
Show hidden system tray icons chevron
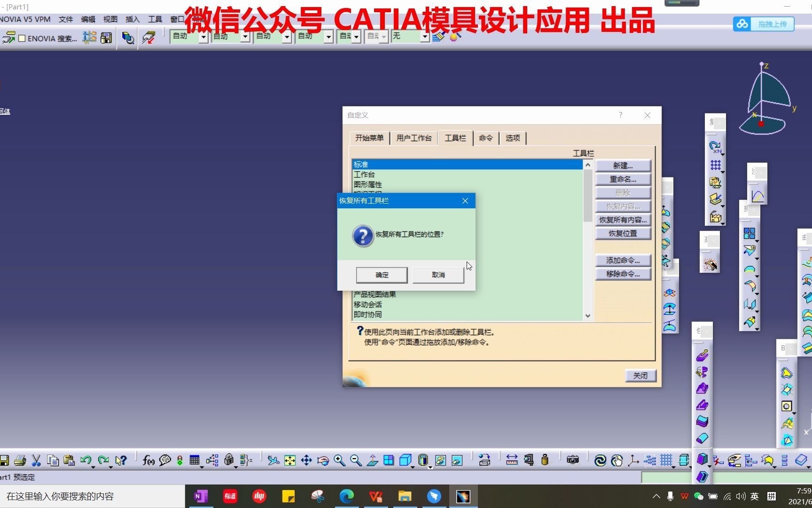click(x=656, y=496)
